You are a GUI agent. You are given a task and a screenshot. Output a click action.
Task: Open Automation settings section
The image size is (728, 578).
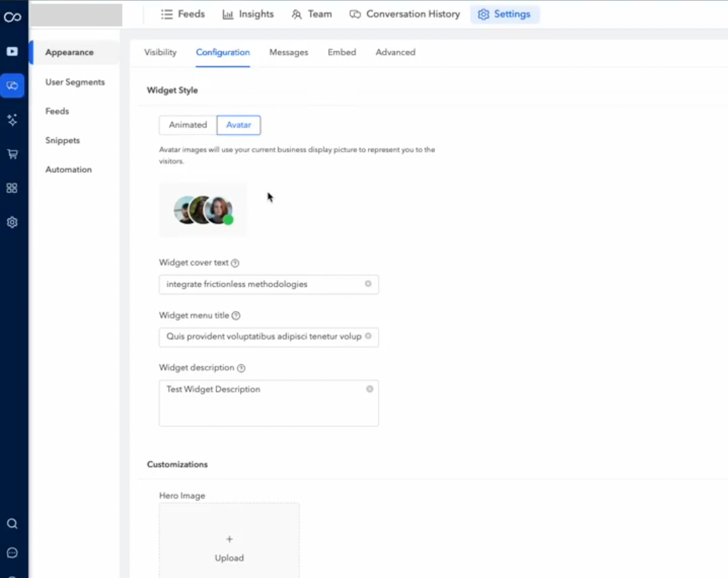tap(68, 170)
